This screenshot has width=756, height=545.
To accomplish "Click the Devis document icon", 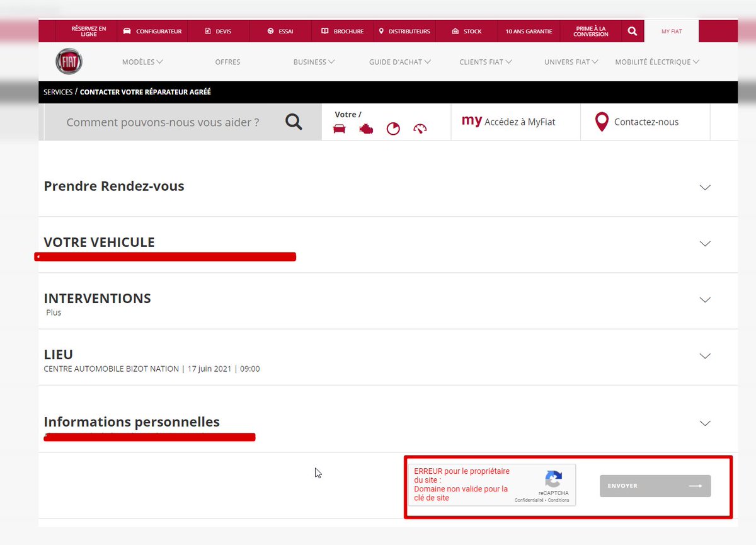I will point(208,31).
